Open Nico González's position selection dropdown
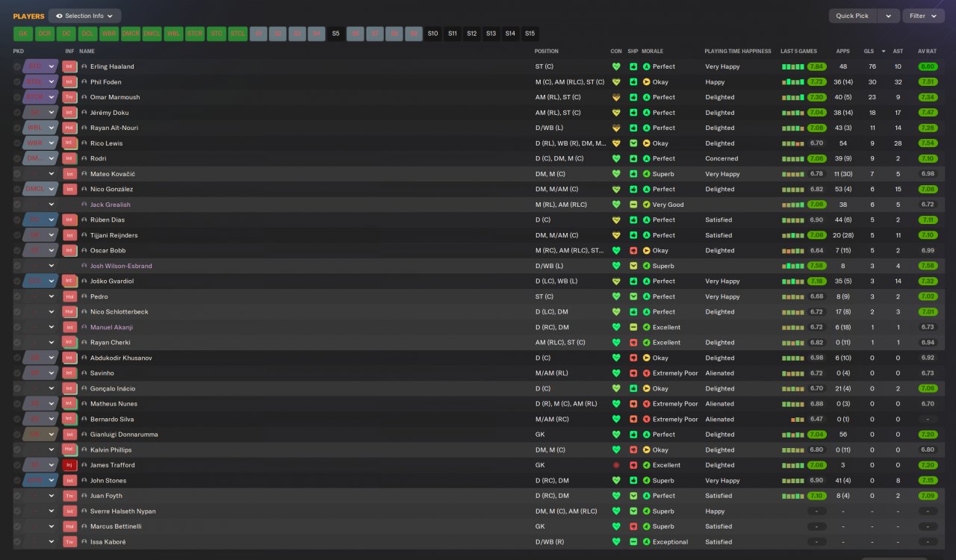 point(40,189)
